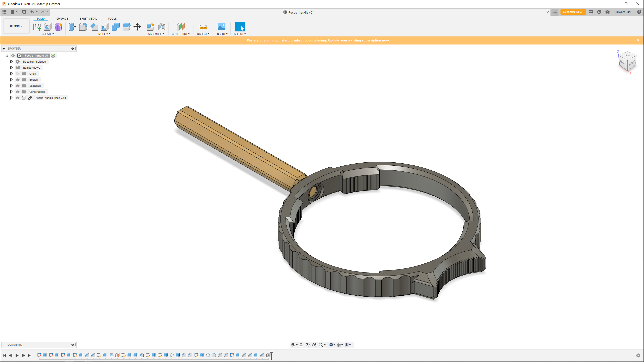Open the DESIGN workspace dropdown
The image size is (644, 362).
[x=16, y=26]
